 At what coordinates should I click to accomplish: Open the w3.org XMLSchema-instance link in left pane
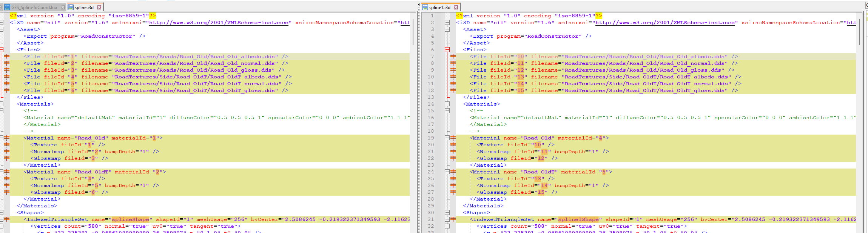click(x=219, y=23)
